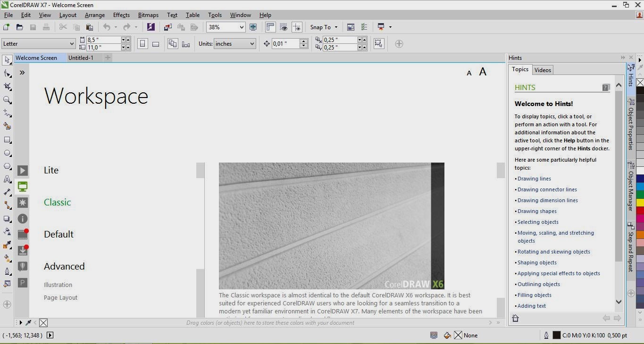Image resolution: width=644 pixels, height=344 pixels.
Task: Toggle landscape page orientation
Action: [156, 43]
